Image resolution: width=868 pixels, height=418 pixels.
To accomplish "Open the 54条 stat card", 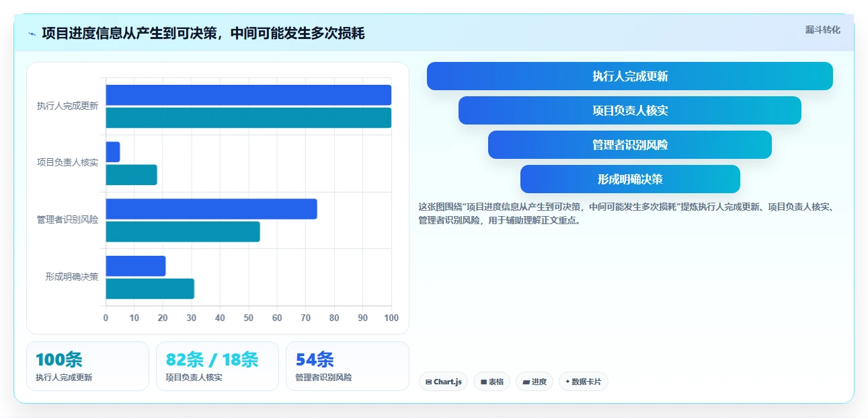I will coord(348,366).
